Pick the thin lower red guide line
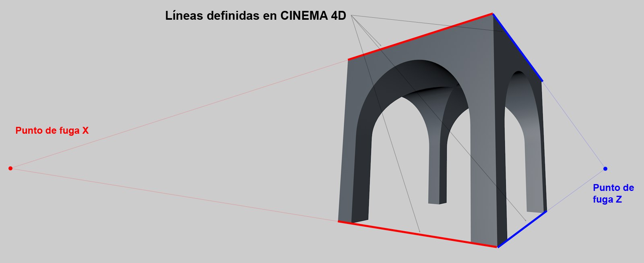Screen dimensions: 644x263 pos(173,195)
